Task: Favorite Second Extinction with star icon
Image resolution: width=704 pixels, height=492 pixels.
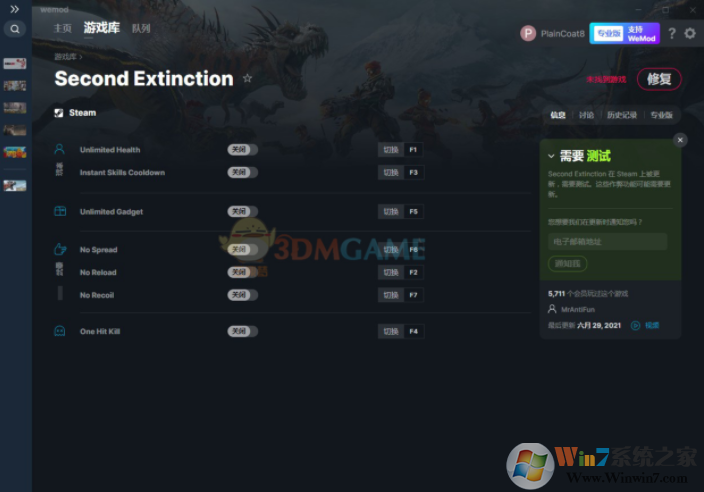Action: [x=247, y=79]
